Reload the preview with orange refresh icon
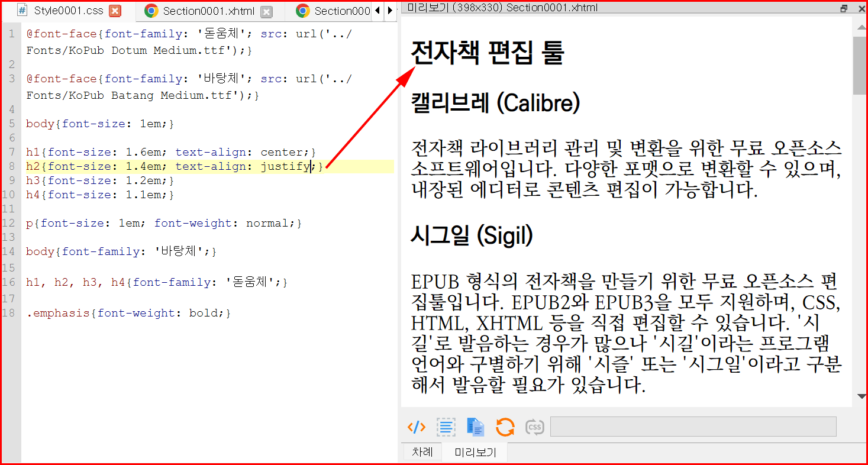This screenshot has height=465, width=868. [505, 427]
